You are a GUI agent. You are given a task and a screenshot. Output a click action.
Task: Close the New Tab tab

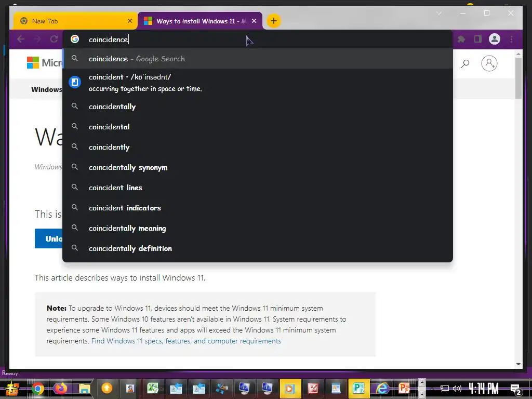click(129, 21)
